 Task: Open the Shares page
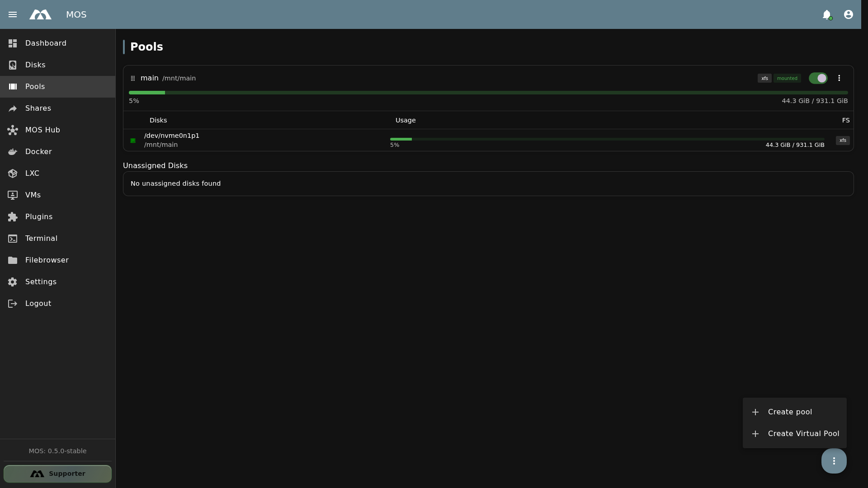[58, 108]
